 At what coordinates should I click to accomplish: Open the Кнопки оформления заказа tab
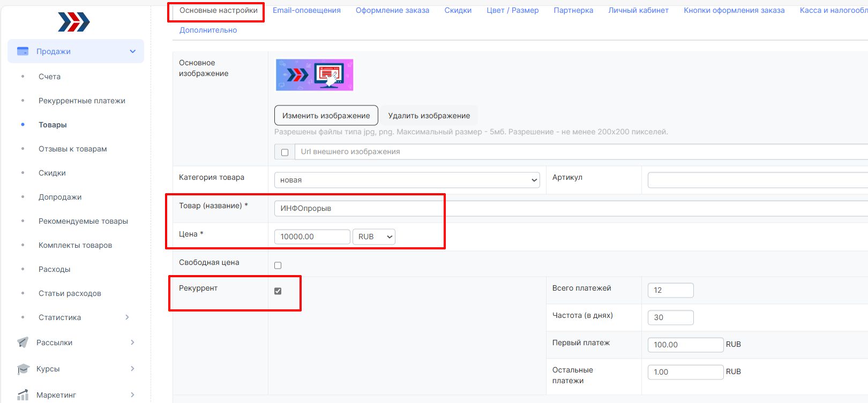pyautogui.click(x=734, y=10)
